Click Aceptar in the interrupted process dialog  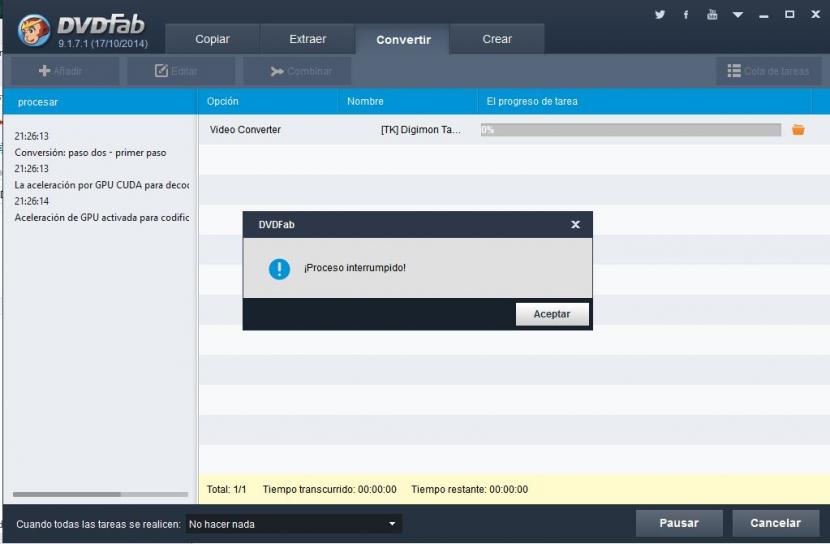tap(552, 314)
